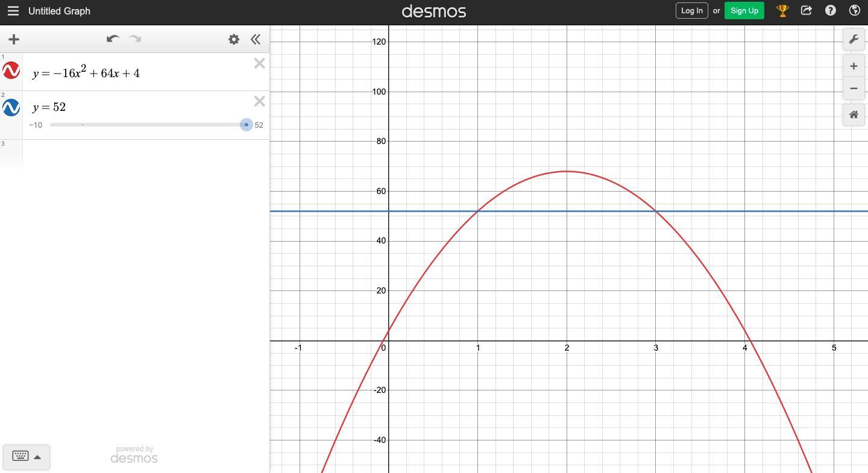
Task: Open the expression list settings gear
Action: (234, 40)
